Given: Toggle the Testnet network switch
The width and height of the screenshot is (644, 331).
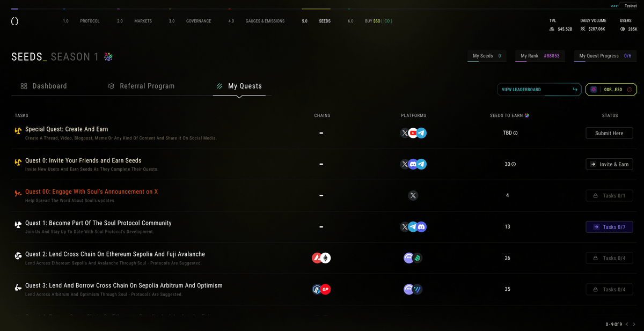Looking at the screenshot, I should [627, 5].
